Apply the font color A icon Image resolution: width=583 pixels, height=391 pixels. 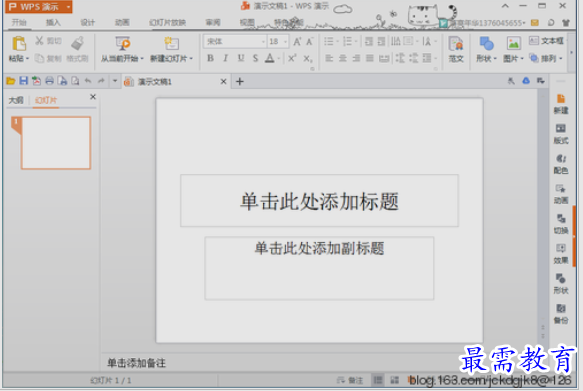pos(270,58)
